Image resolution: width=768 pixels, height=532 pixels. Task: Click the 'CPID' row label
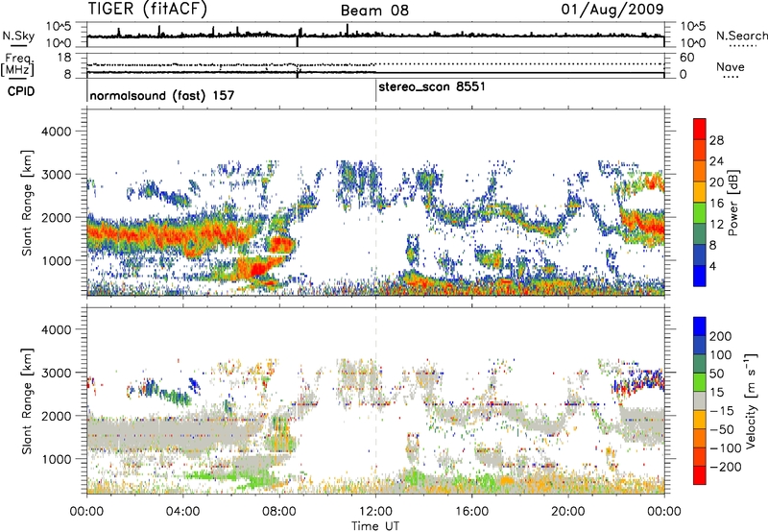(21, 91)
